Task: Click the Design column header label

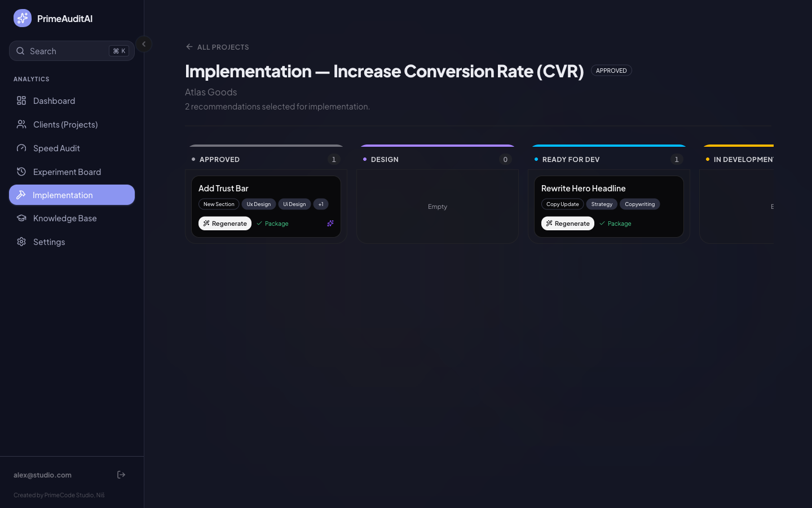Action: click(385, 160)
